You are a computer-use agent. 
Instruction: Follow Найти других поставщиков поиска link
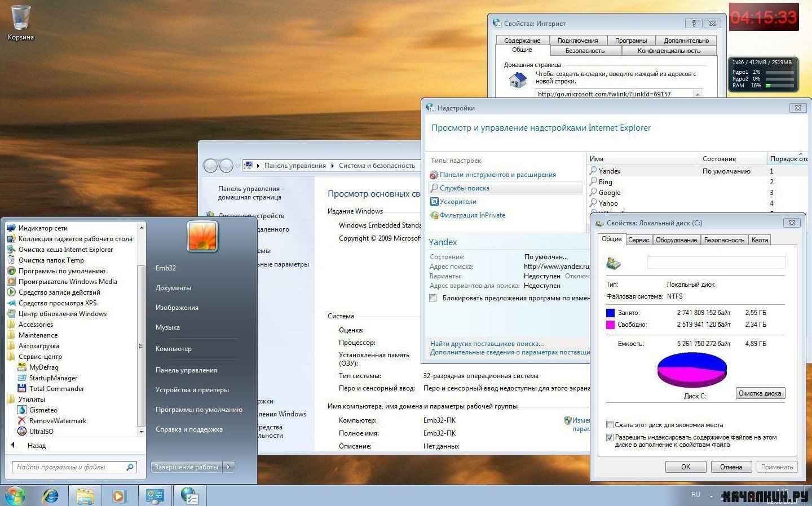487,344
